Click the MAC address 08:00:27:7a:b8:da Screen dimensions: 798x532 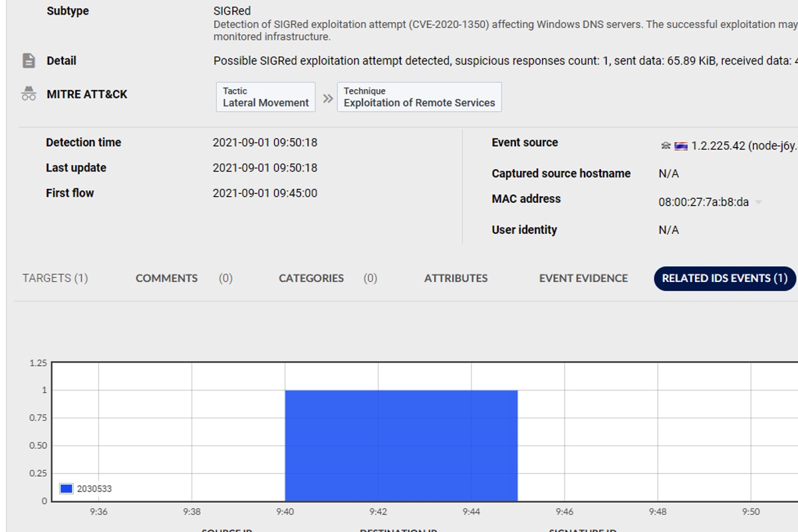(x=704, y=202)
